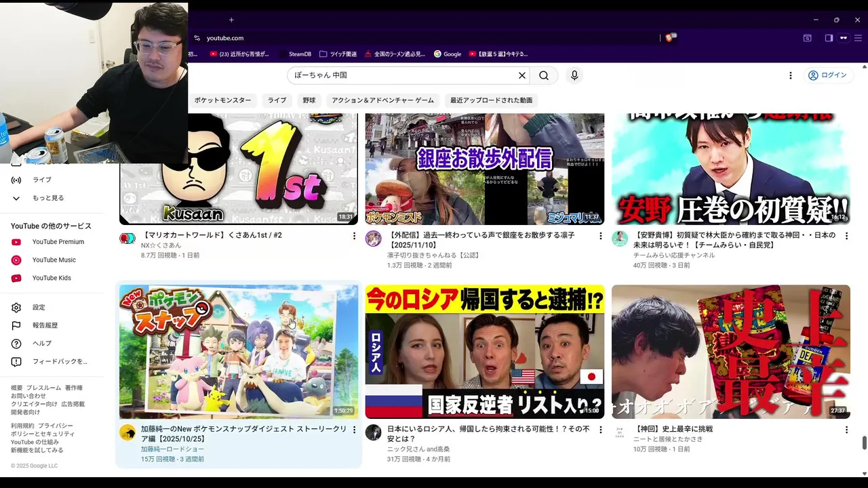The height and width of the screenshot is (488, 868).
Task: Open the 今のロシア帰国すると逮捕 thumbnail
Action: pyautogui.click(x=485, y=352)
